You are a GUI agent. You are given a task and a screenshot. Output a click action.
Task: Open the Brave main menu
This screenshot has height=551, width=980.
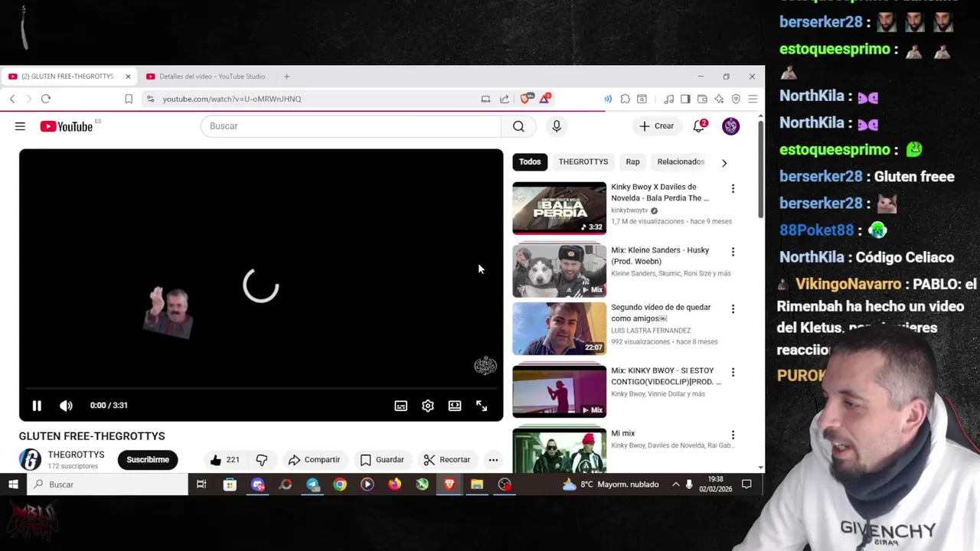click(x=753, y=99)
